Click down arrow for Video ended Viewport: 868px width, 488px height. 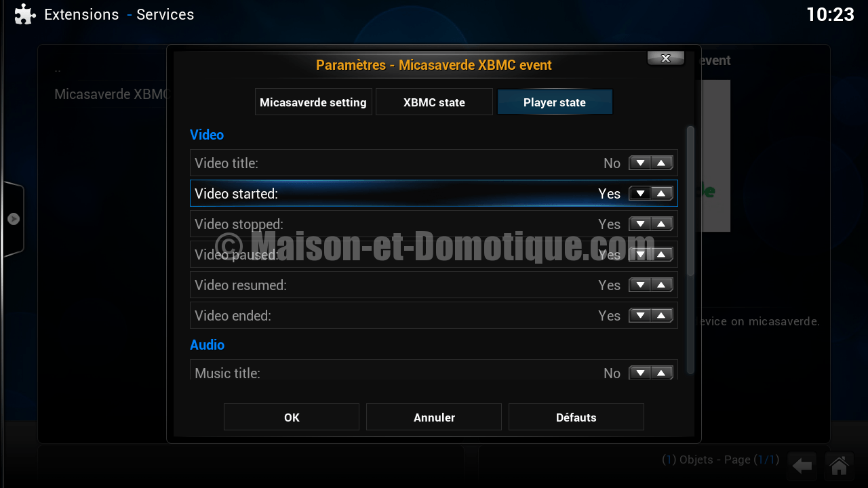click(x=640, y=315)
